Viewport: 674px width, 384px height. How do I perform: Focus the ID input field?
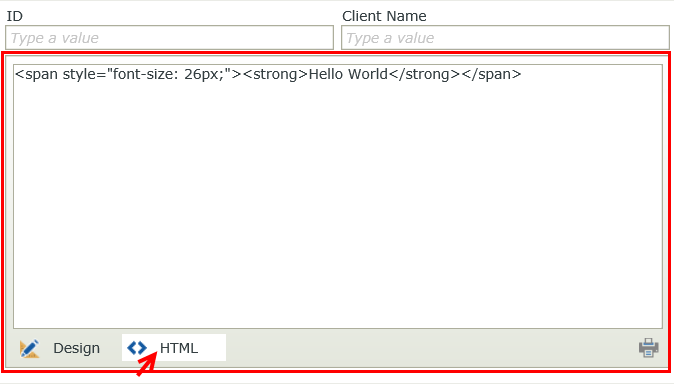coord(169,38)
